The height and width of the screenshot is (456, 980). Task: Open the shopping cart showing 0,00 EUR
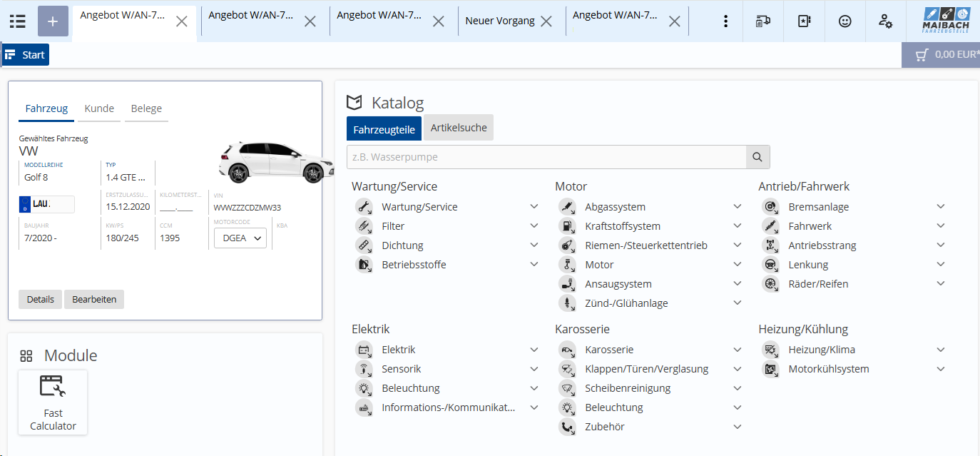point(941,55)
